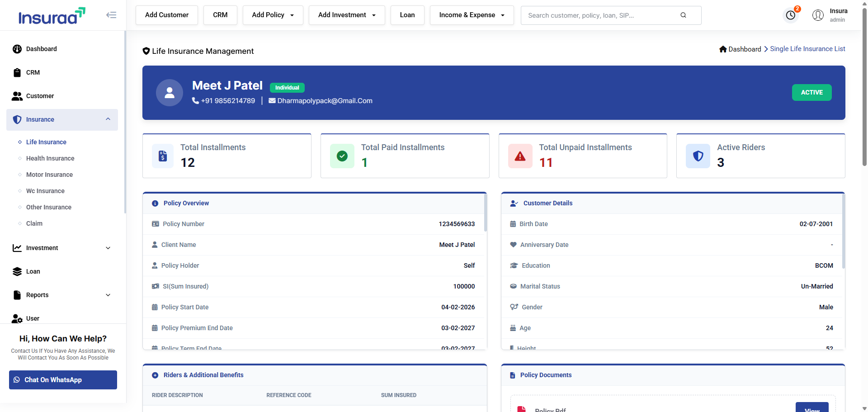Open the Add Investment dropdown
Image resolution: width=868 pixels, height=412 pixels.
(x=347, y=15)
